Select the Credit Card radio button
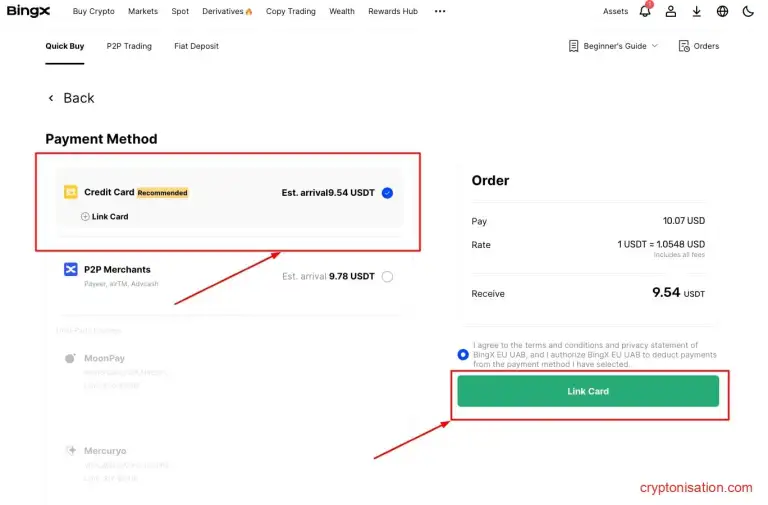The height and width of the screenshot is (505, 768). click(x=387, y=193)
